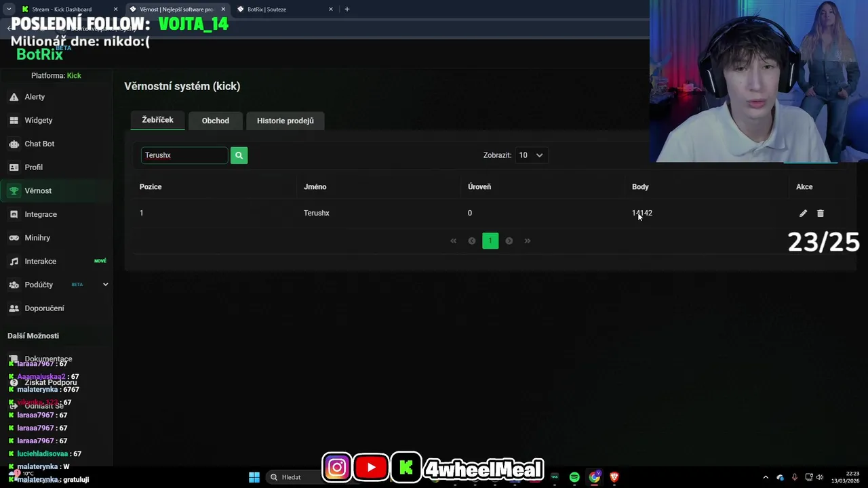Open the taskbar clock and date
Screen dimensions: 868x488
click(x=846, y=477)
